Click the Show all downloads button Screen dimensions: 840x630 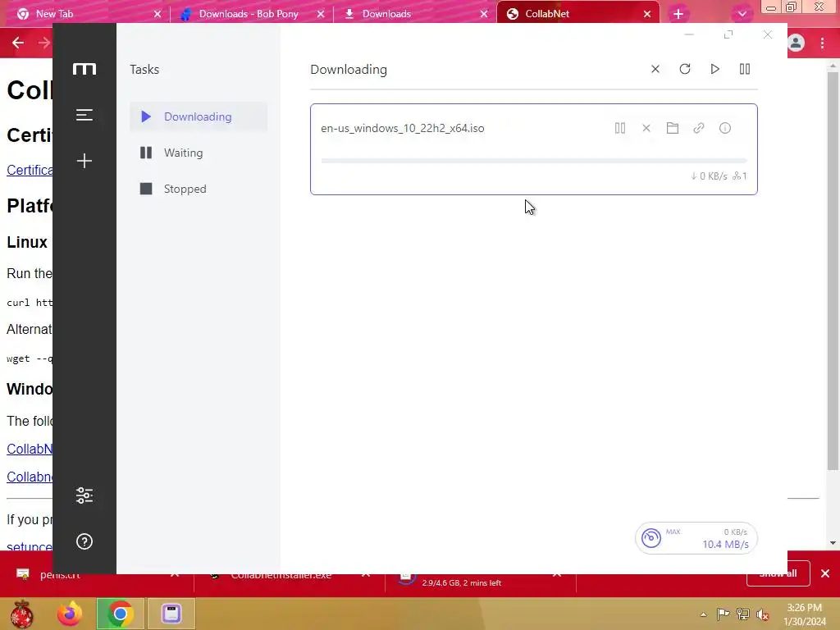coord(778,573)
